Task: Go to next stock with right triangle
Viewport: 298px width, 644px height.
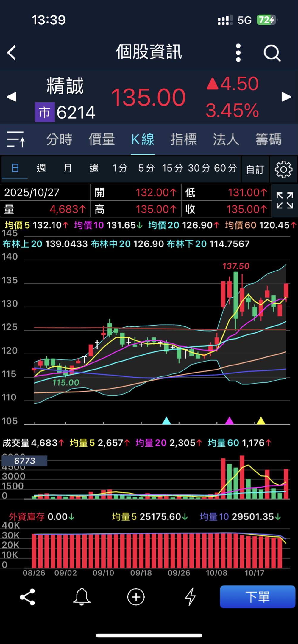Action: coord(286,97)
